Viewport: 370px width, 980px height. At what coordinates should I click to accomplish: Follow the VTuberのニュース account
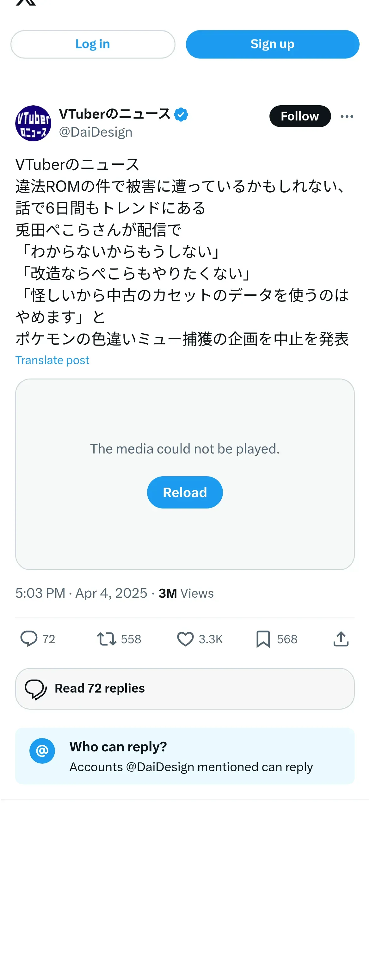click(x=300, y=116)
